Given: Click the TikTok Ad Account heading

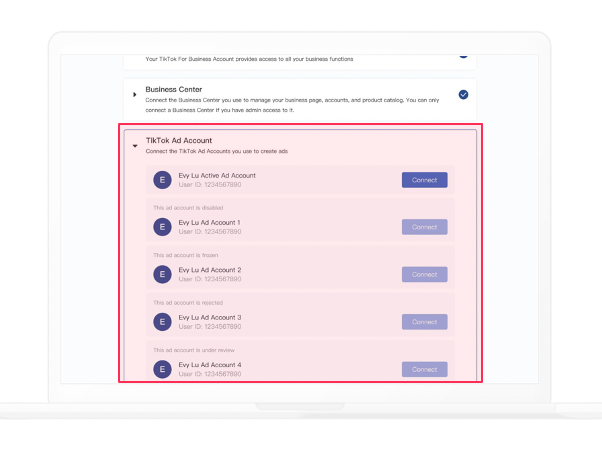Looking at the screenshot, I should (179, 140).
